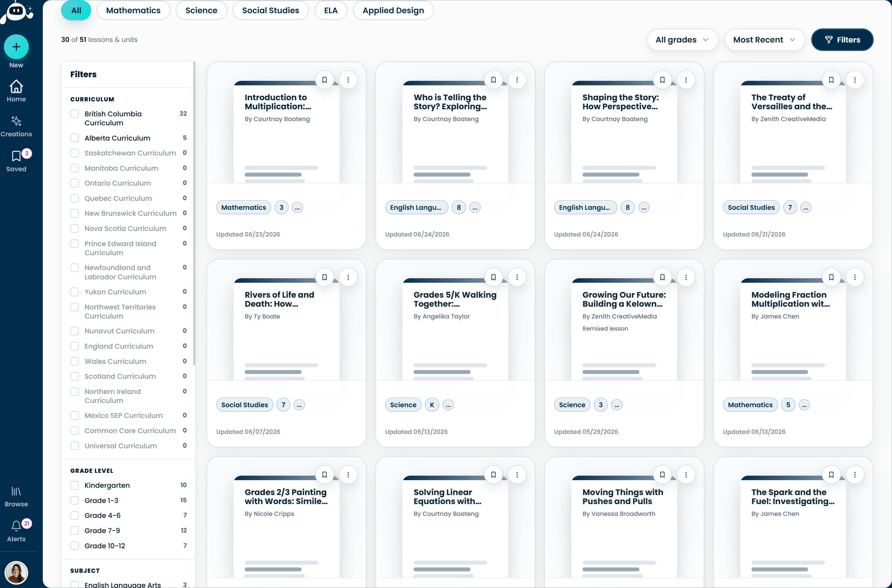Open more options for Modeling Fraction Multiplication
This screenshot has width=892, height=588.
(x=855, y=277)
